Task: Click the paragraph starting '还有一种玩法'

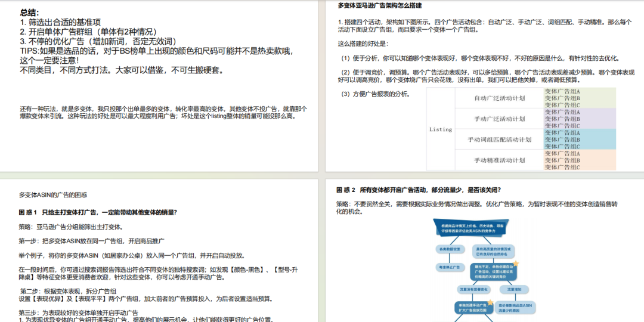Action: click(163, 112)
